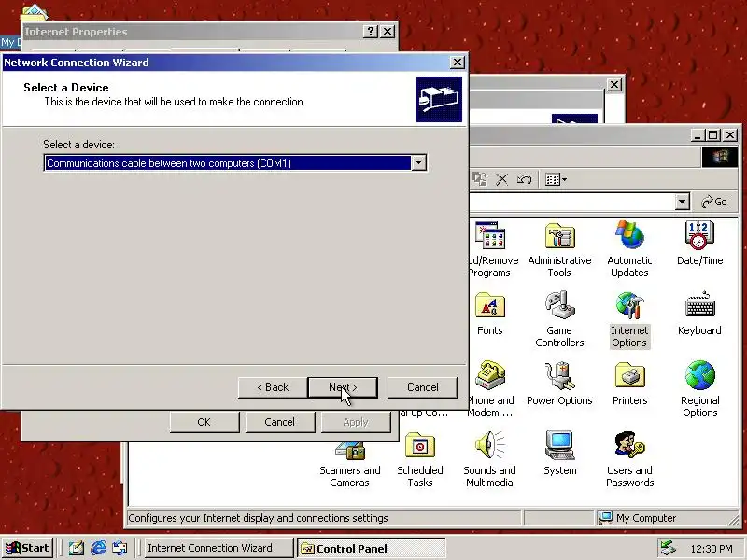Expand the Control Panel address bar dropdown
Image resolution: width=747 pixels, height=560 pixels.
683,202
